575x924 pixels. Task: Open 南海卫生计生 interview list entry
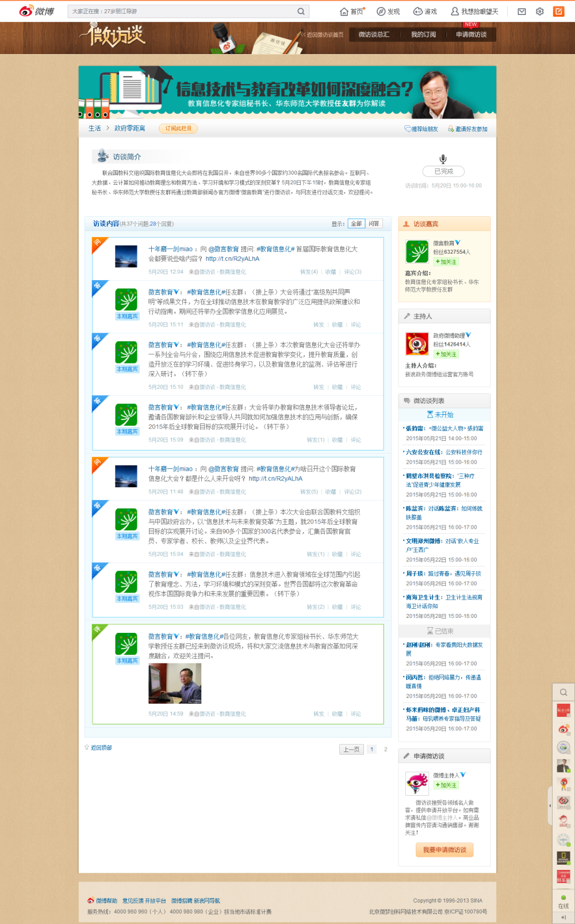444,601
